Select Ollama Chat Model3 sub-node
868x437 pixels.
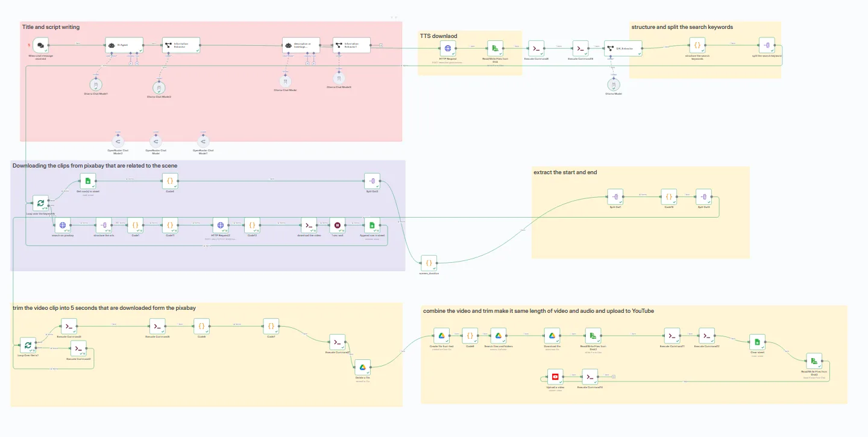[x=339, y=78]
